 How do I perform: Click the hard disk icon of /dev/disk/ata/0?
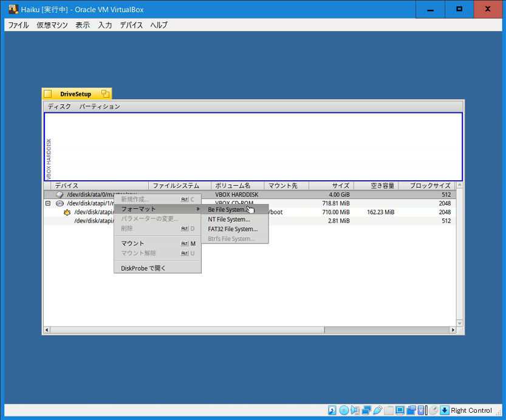tap(60, 195)
